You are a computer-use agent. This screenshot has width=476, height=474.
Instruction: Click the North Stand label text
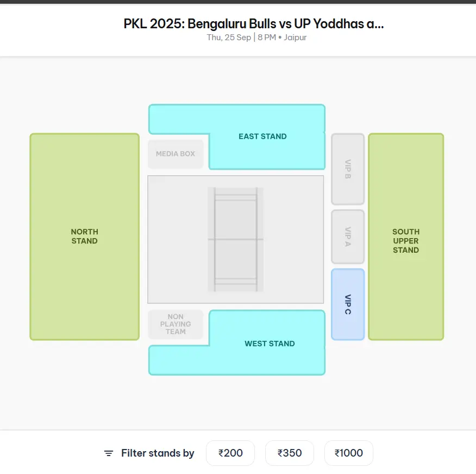[x=84, y=236]
